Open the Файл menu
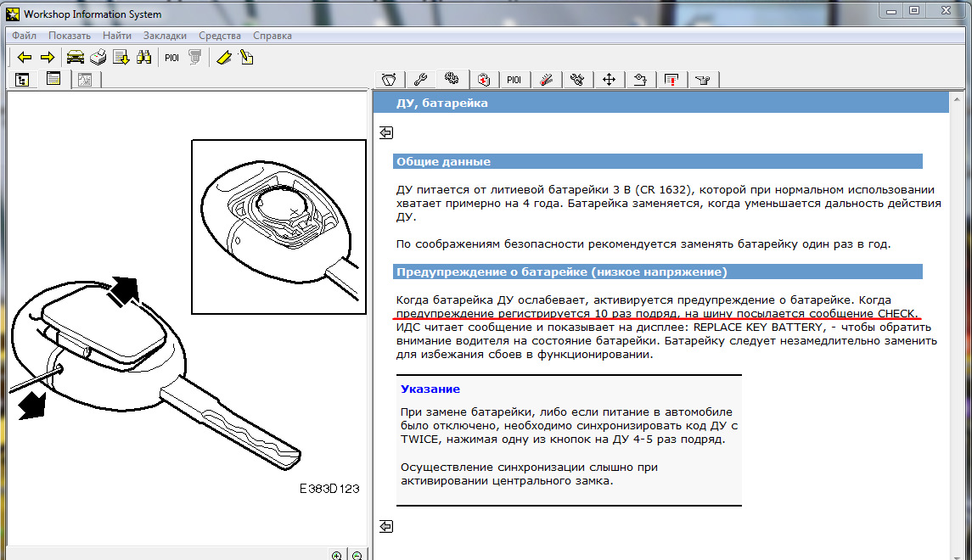 (x=24, y=36)
